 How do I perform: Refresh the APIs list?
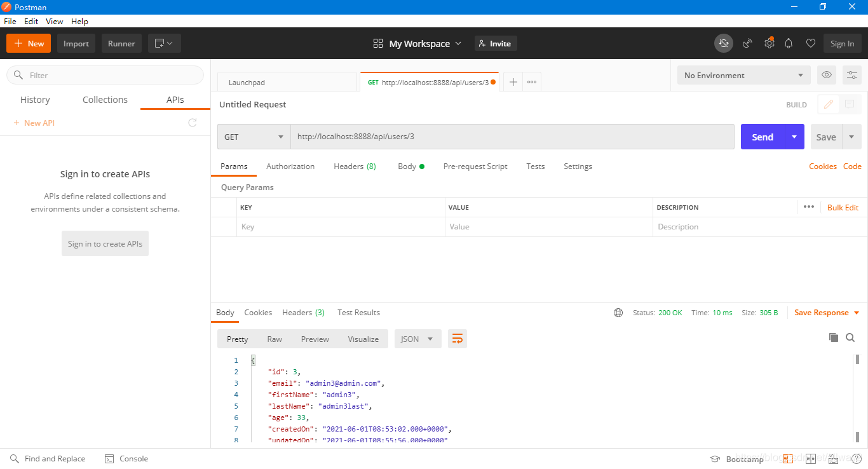pos(193,123)
